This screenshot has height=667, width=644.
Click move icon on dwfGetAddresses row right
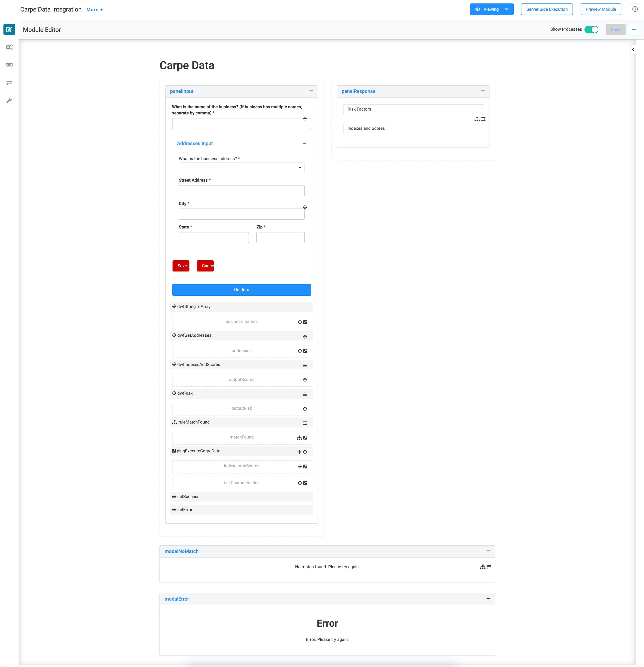305,337
